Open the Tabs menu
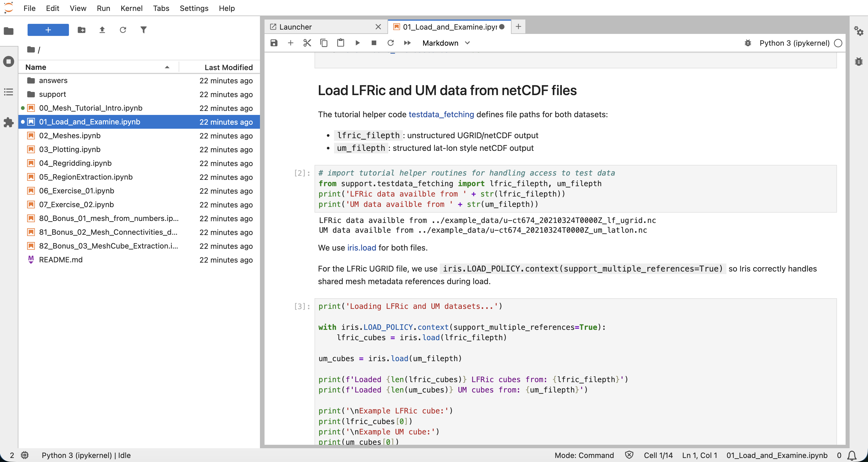This screenshot has height=462, width=868. [x=161, y=8]
